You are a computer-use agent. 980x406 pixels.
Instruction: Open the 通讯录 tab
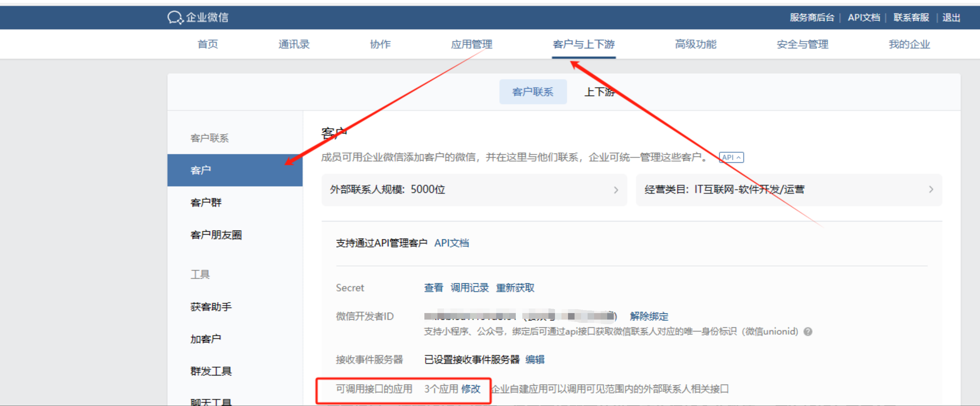click(x=294, y=44)
